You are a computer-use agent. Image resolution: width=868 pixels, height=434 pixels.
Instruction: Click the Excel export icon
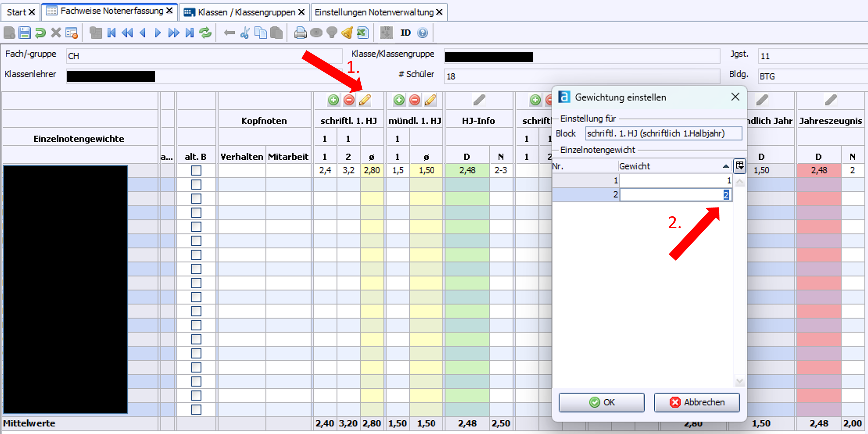click(x=363, y=33)
